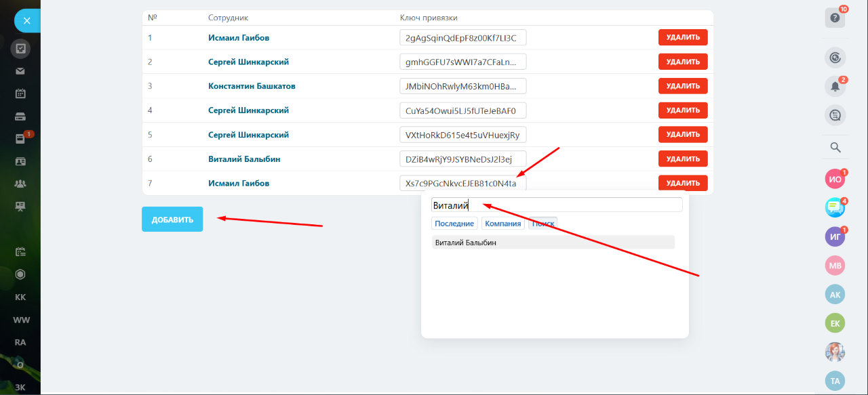Click the ДОБАВИТЬ button
Viewport: 868px width, 395px height.
point(172,220)
